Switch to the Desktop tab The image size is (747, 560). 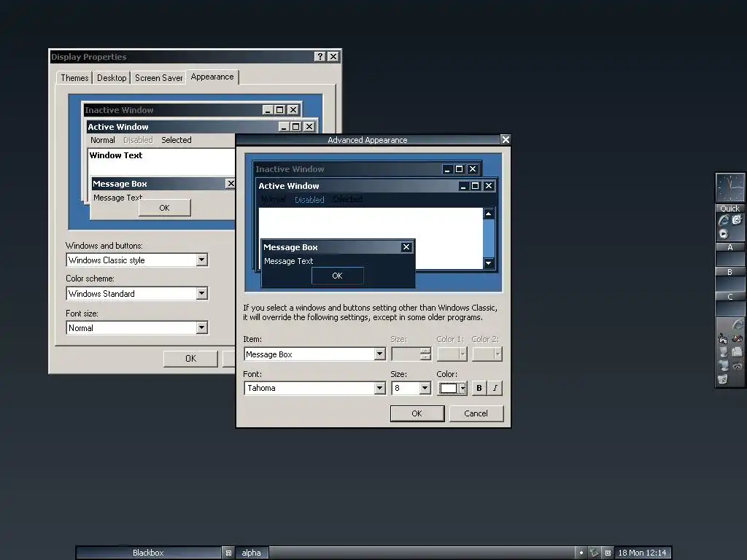tap(112, 78)
